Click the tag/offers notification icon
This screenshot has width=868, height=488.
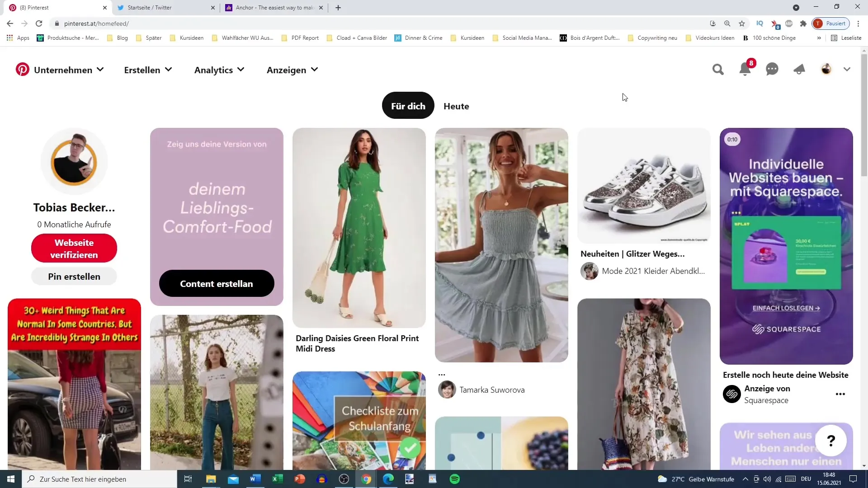pyautogui.click(x=798, y=69)
